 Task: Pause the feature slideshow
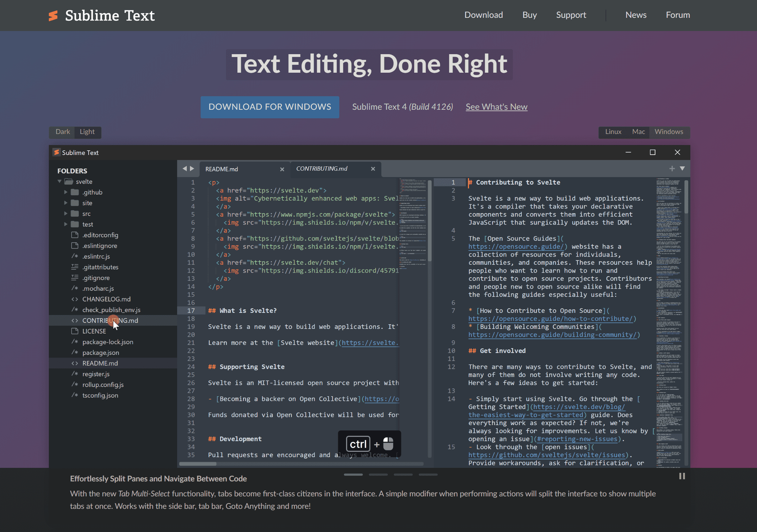pyautogui.click(x=682, y=476)
